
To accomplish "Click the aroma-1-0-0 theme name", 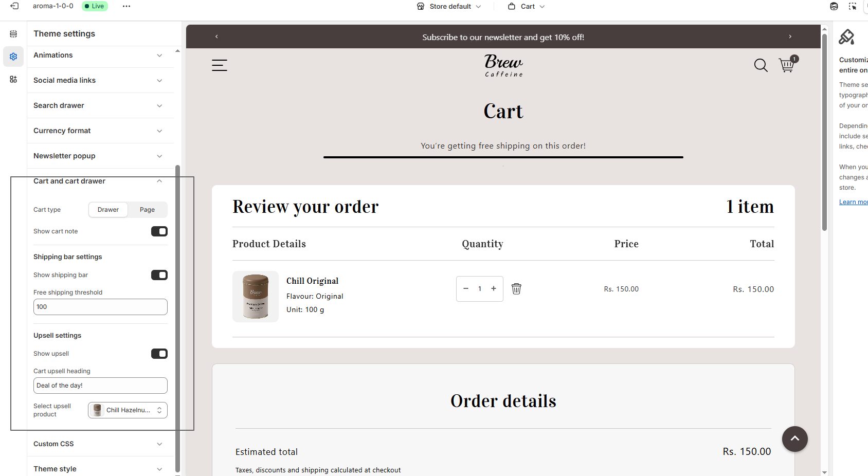I will point(53,6).
